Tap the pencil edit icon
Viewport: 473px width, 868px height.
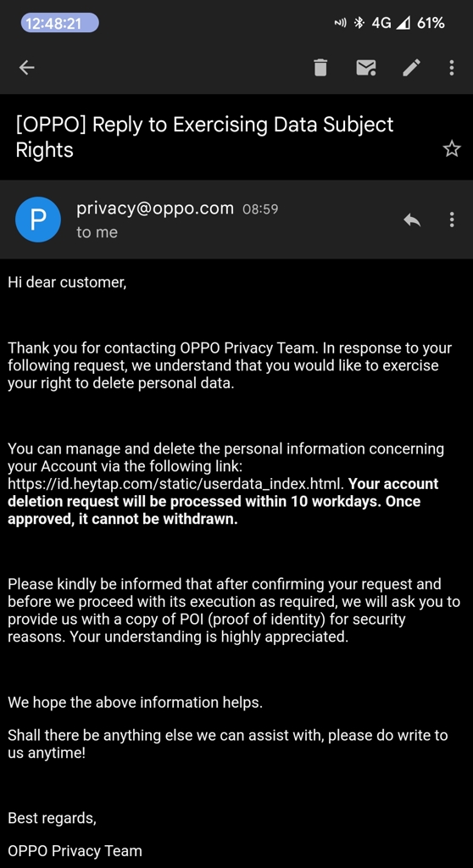[411, 68]
